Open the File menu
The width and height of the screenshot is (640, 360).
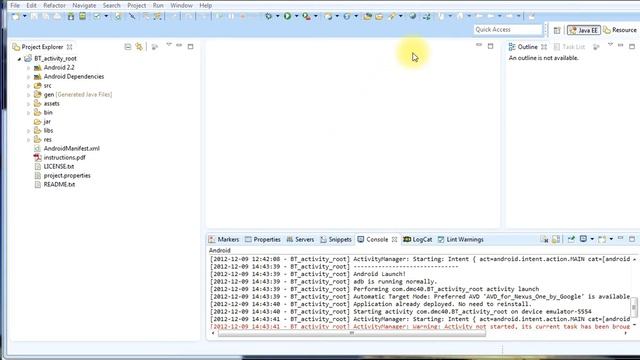(15, 5)
